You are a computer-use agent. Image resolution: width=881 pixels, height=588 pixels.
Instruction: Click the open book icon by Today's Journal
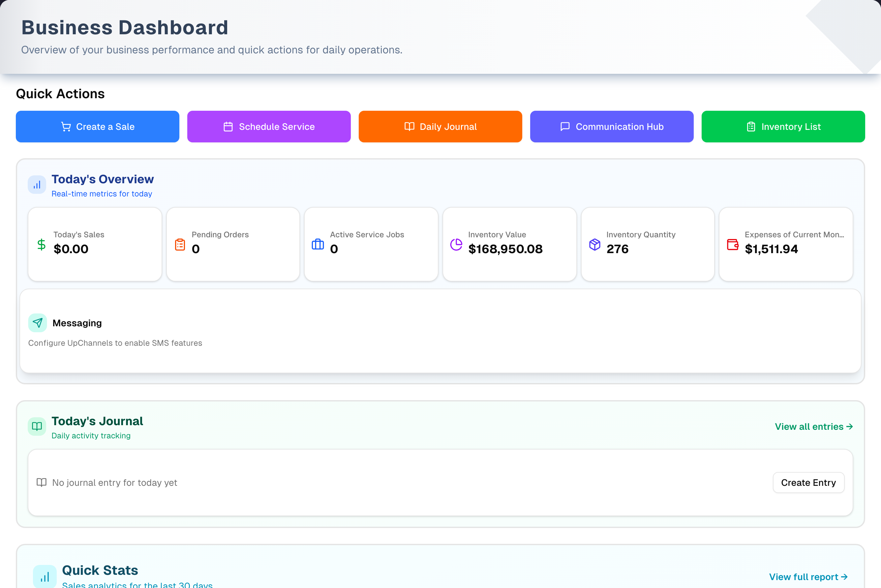[x=37, y=426]
